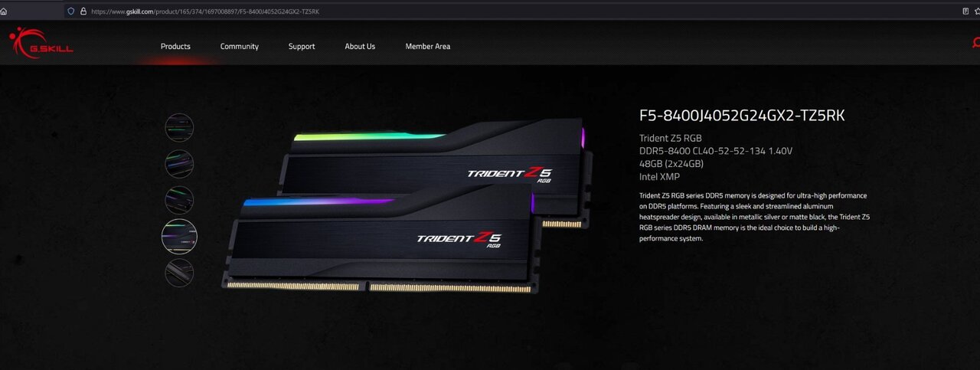Select the fourth highlighted product thumbnail
This screenshot has height=370, width=980.
180,237
